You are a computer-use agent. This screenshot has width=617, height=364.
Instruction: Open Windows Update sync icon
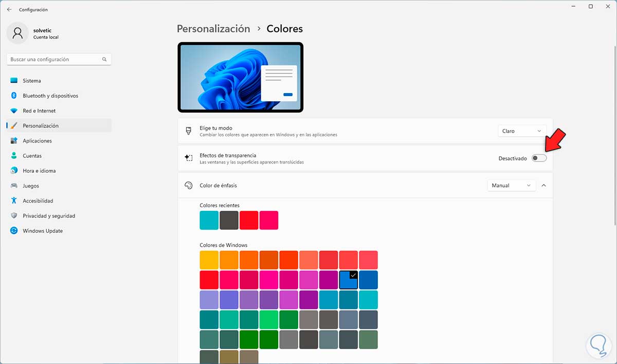14,231
